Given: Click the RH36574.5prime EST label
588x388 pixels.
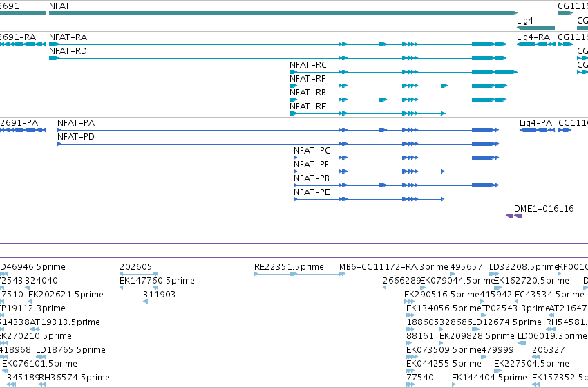Looking at the screenshot, I should click(74, 378).
